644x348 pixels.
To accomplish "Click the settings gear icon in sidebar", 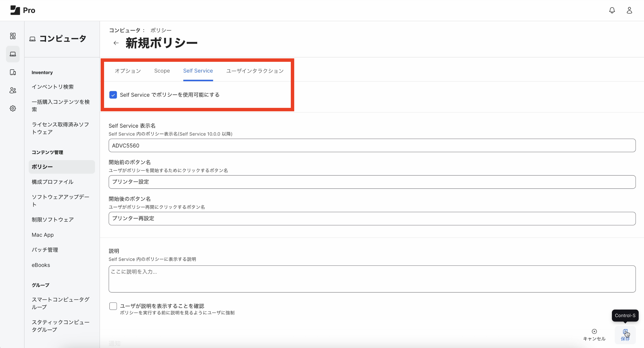I will (12, 108).
